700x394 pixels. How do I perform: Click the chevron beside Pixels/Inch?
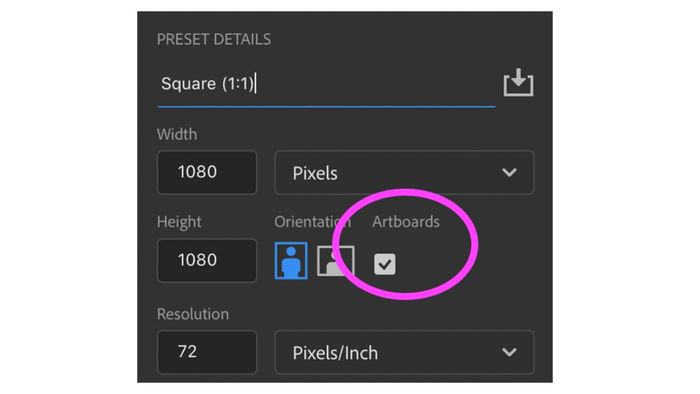click(x=509, y=353)
